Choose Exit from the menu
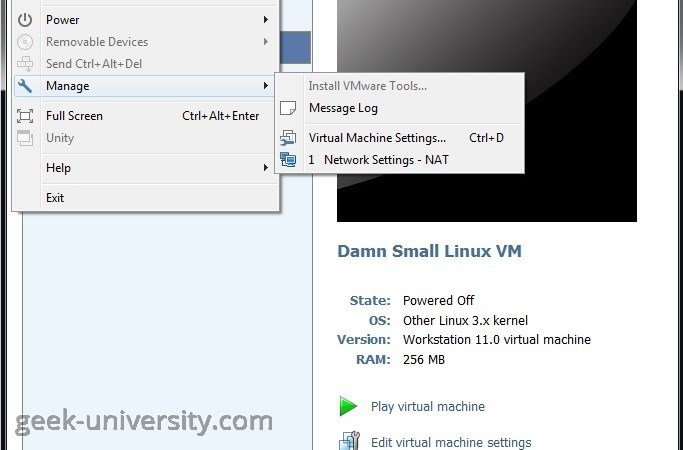683x450 pixels. pyautogui.click(x=146, y=198)
